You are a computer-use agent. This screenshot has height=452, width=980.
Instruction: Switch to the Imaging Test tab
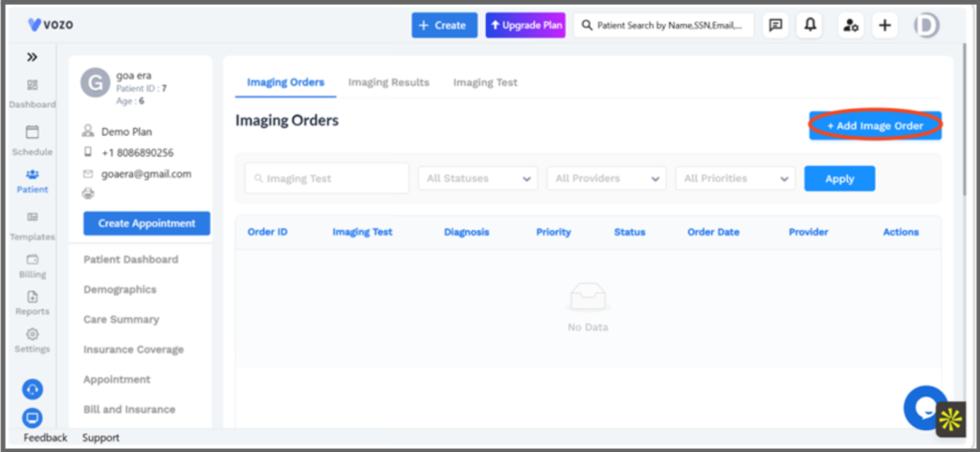(x=485, y=82)
